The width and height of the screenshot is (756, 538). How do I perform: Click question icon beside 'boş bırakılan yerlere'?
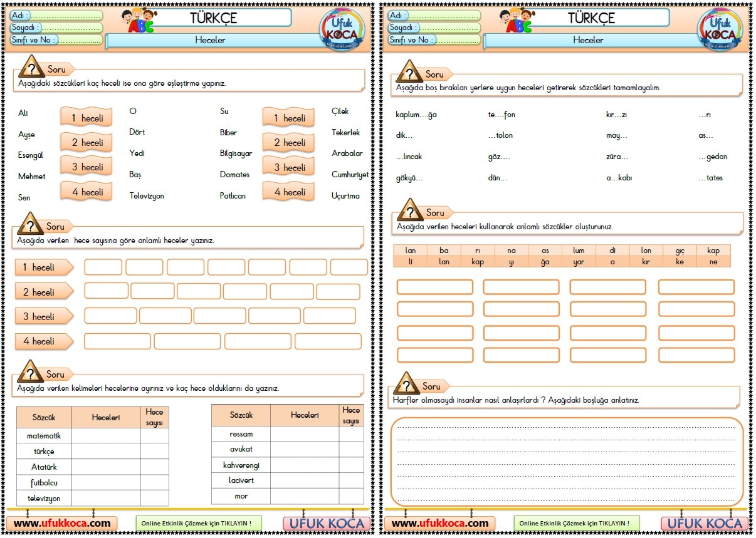[x=409, y=72]
